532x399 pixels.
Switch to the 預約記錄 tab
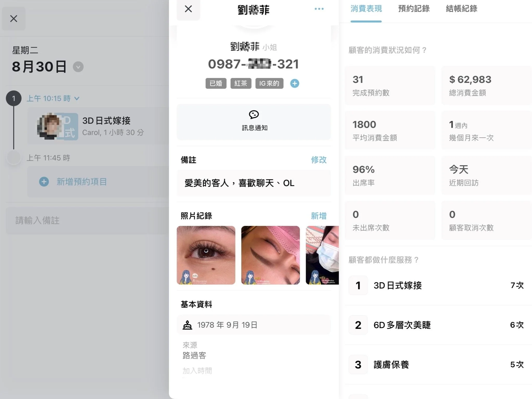(x=414, y=9)
